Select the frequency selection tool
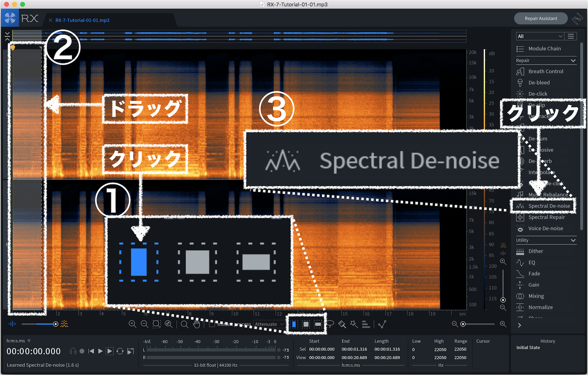Viewport: 588px width, 375px height. pos(318,324)
